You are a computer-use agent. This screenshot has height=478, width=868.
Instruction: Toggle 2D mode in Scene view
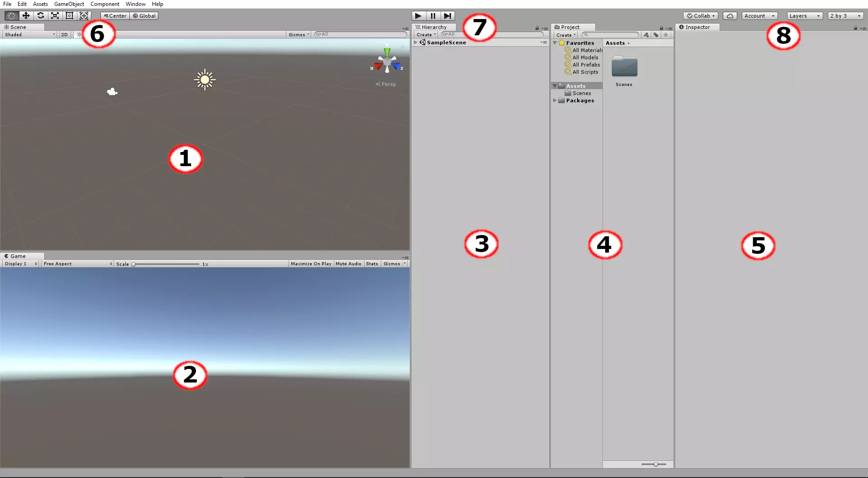click(x=64, y=34)
